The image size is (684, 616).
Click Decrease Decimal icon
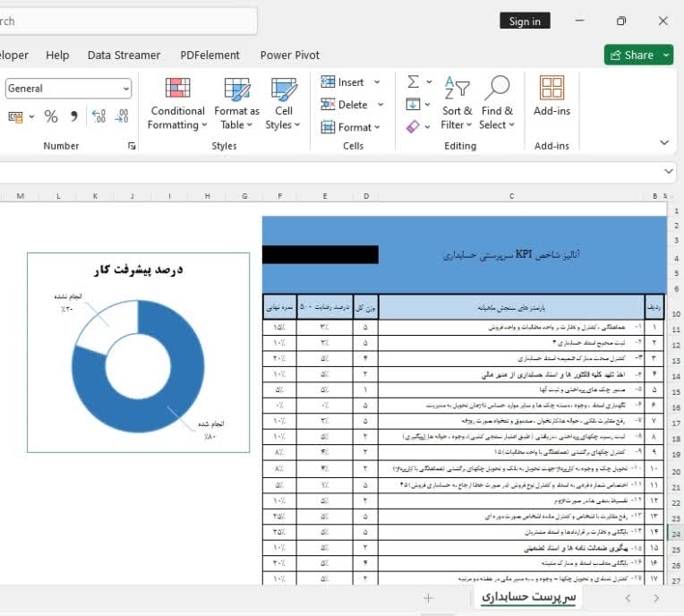click(x=121, y=116)
